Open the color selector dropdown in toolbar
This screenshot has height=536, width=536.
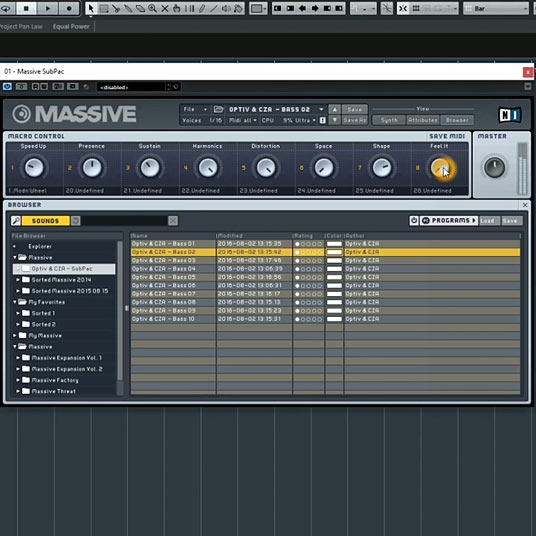click(258, 9)
